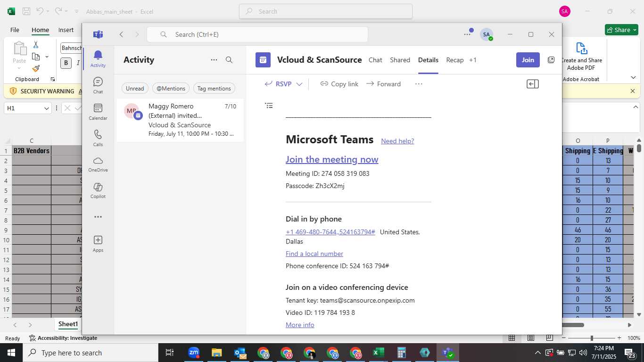The width and height of the screenshot is (644, 362).
Task: Expand the Excel formula bar
Action: click(635, 107)
